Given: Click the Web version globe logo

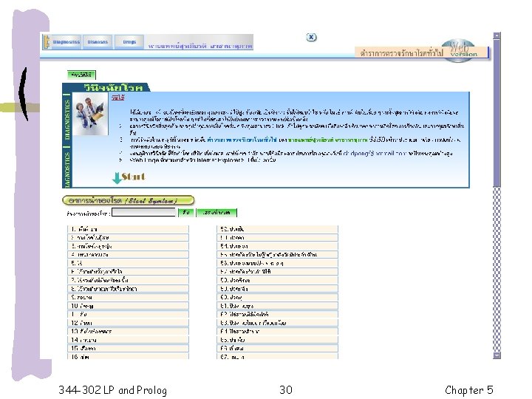Looking at the screenshot, I should [459, 51].
